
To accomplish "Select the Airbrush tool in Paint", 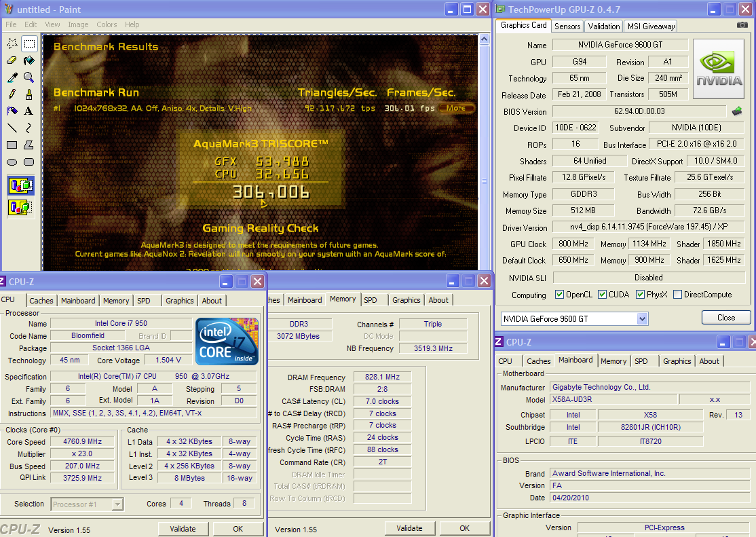I will [x=12, y=111].
